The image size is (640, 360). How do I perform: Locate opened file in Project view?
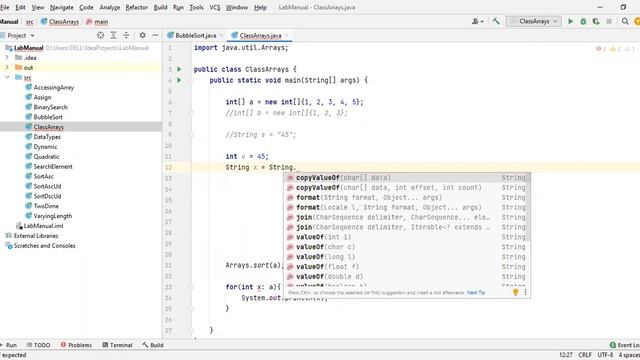[100, 36]
